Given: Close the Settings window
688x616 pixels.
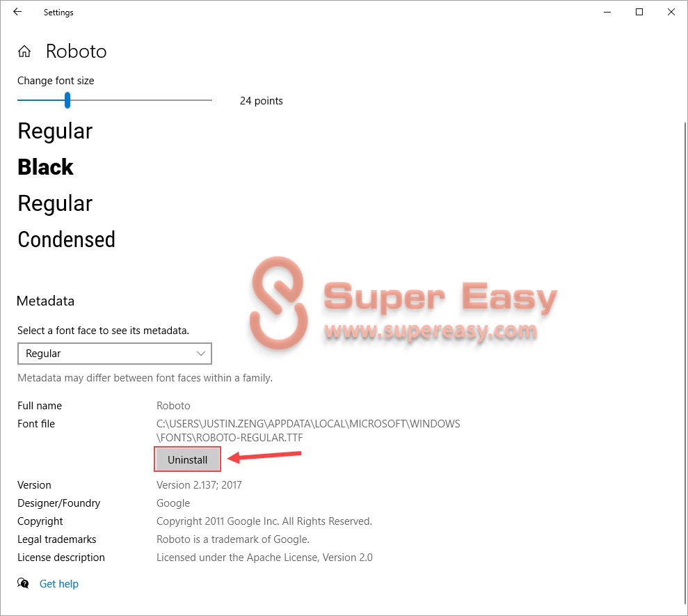Looking at the screenshot, I should coord(671,13).
